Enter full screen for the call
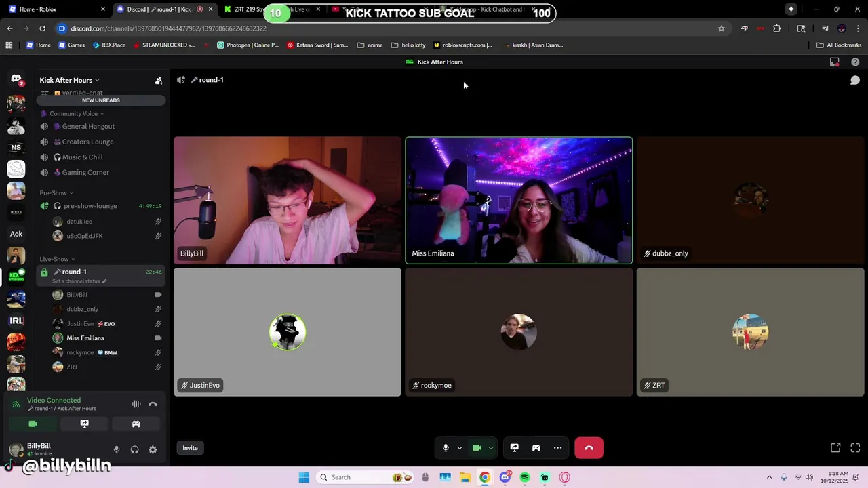 click(855, 448)
